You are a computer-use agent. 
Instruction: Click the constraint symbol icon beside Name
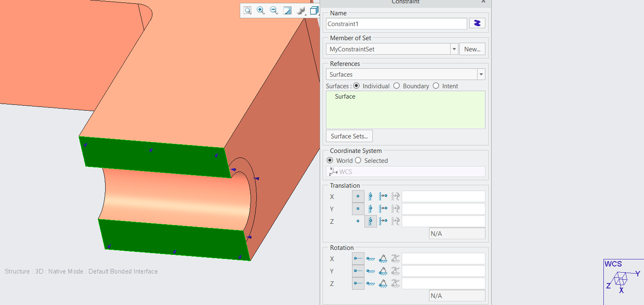(x=477, y=23)
